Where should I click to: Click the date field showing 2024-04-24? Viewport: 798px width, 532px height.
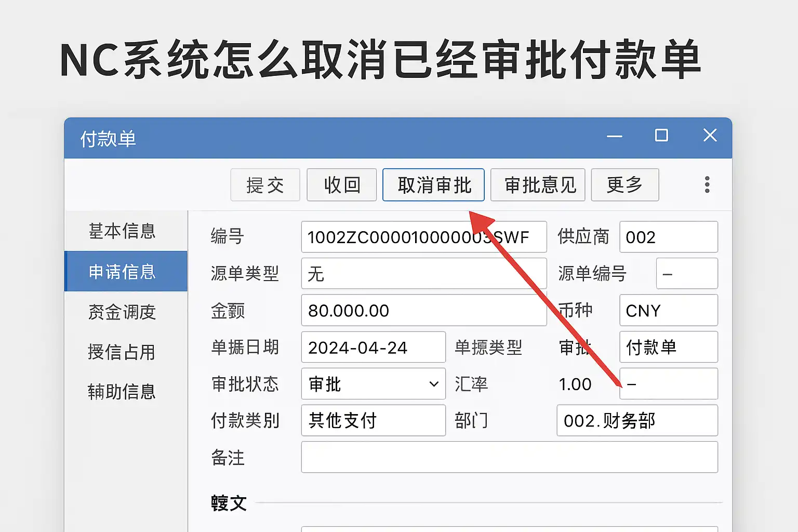tap(374, 347)
